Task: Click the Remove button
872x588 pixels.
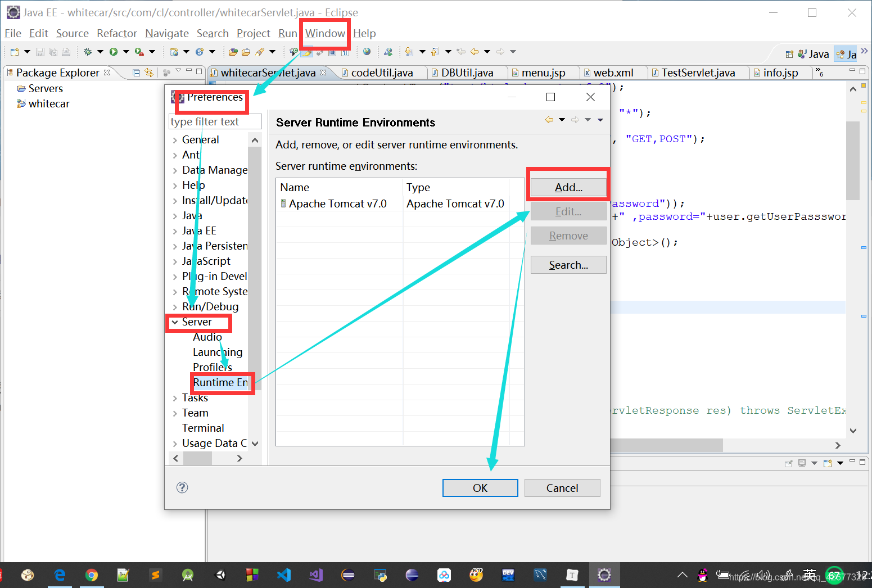Action: tap(568, 236)
